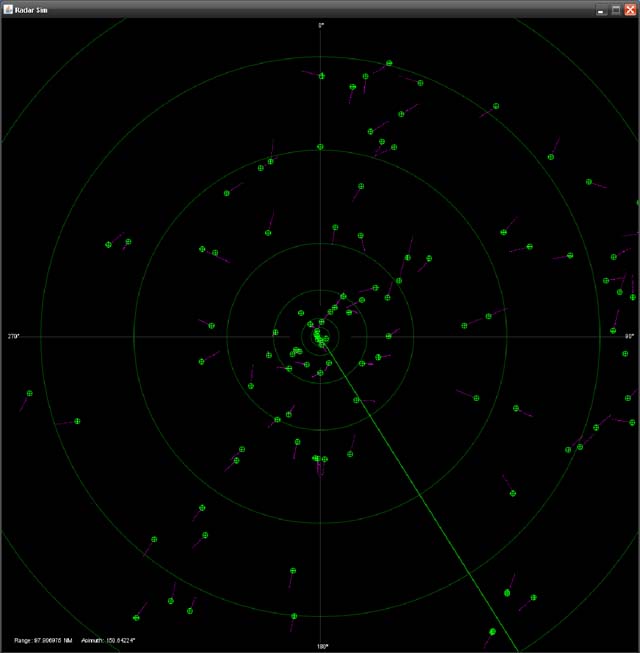
Task: Click the 90° bearing label
Action: (x=629, y=337)
